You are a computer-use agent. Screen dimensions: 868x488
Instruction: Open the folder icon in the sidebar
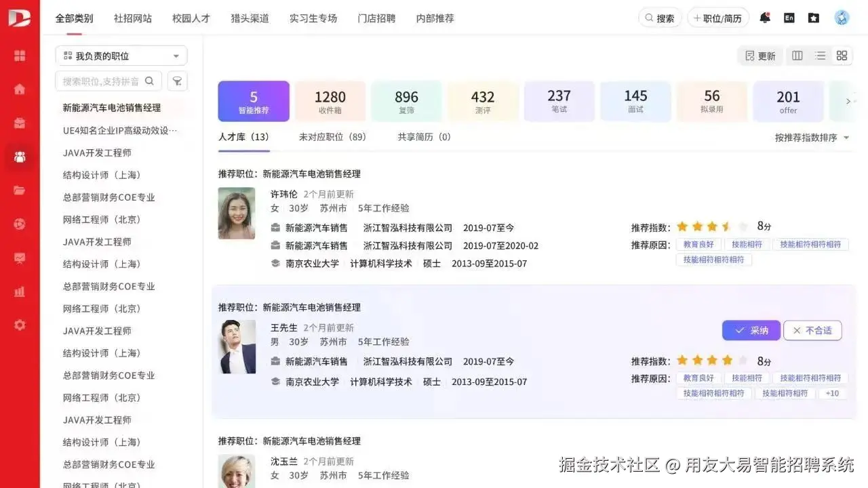coord(20,190)
